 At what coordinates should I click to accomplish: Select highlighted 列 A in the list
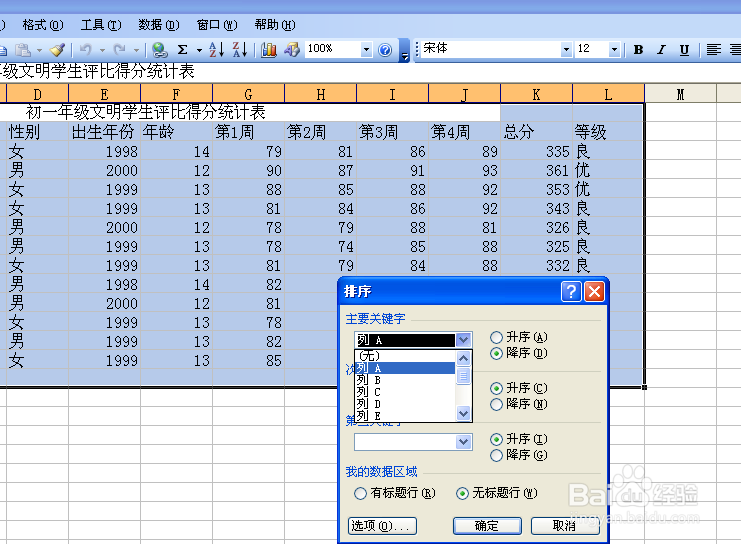(x=405, y=368)
